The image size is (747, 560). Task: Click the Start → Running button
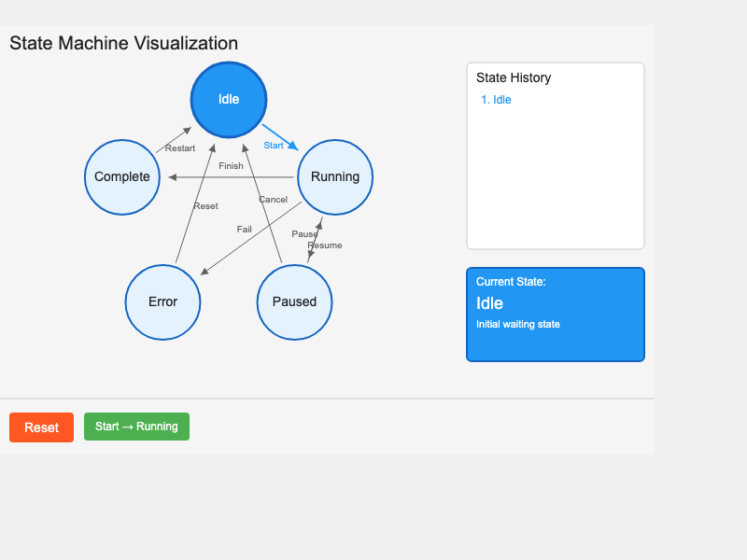tap(136, 427)
